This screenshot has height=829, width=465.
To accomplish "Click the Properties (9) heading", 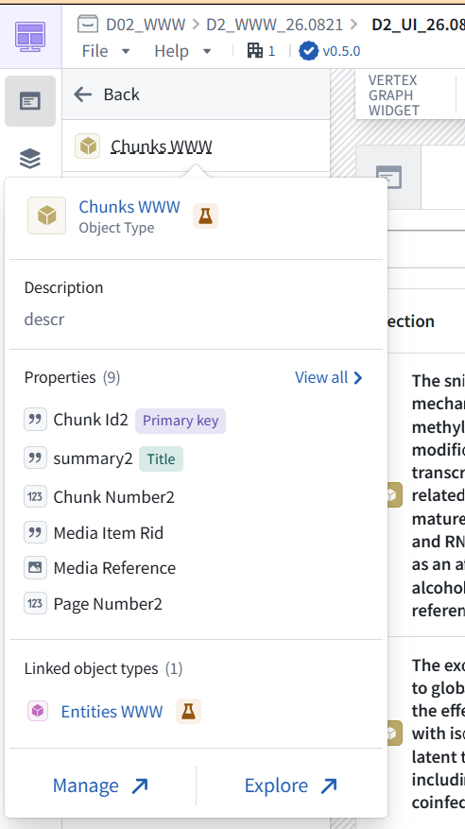I will coord(72,377).
